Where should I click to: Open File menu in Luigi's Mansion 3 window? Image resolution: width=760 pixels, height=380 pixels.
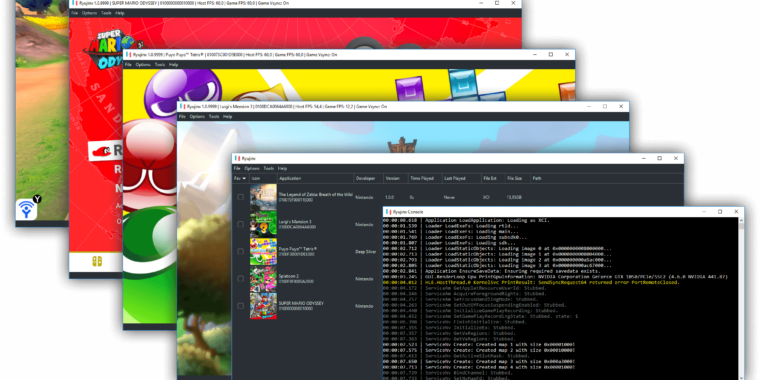182,117
